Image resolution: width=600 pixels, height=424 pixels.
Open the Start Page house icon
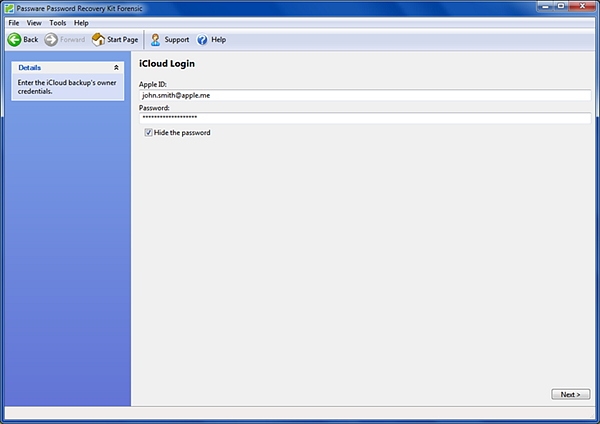tap(98, 39)
